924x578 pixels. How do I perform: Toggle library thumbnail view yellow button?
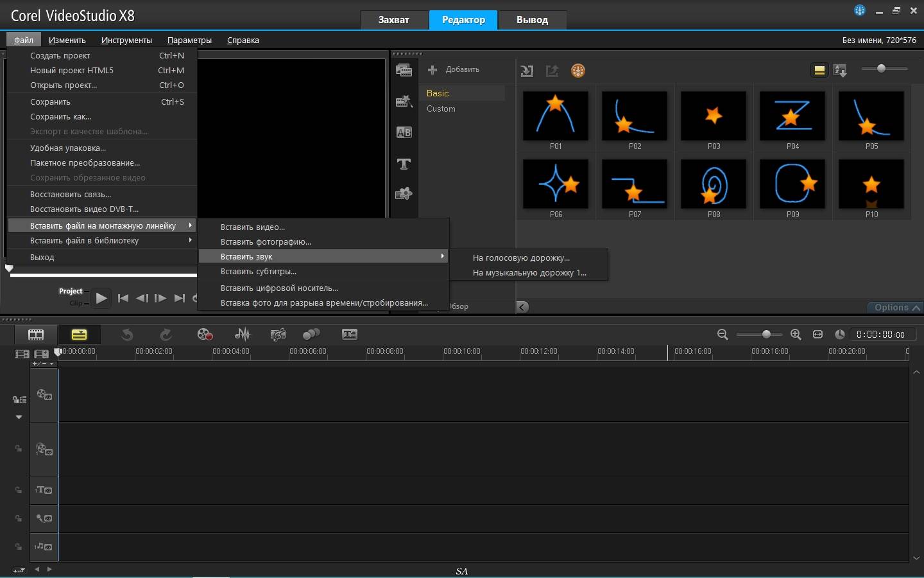click(819, 70)
